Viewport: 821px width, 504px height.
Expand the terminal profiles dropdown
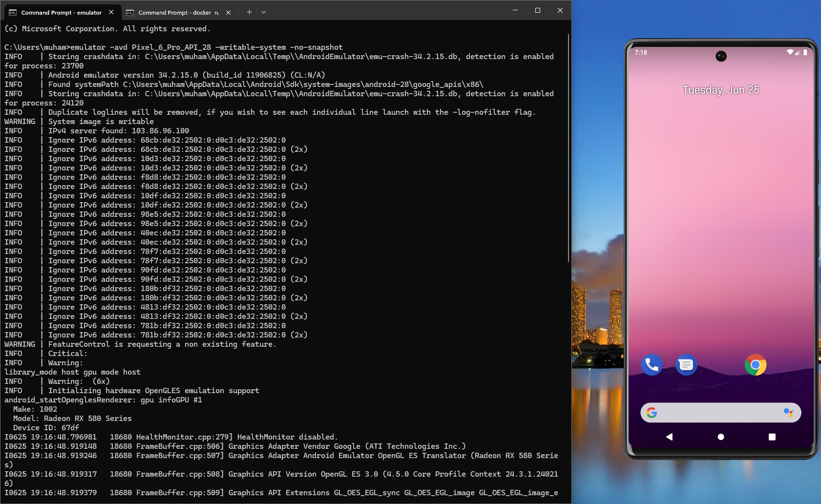click(x=264, y=12)
